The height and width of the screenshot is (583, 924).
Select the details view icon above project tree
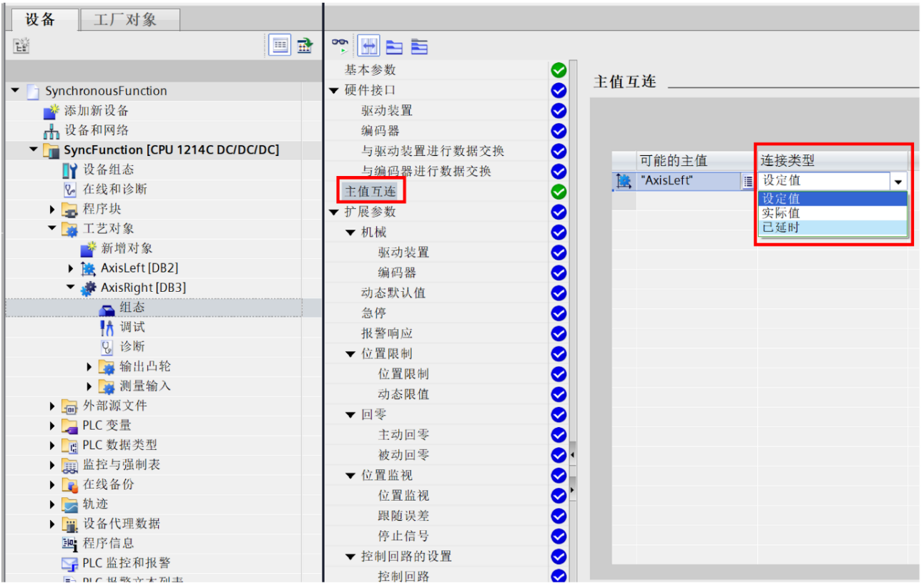point(280,45)
